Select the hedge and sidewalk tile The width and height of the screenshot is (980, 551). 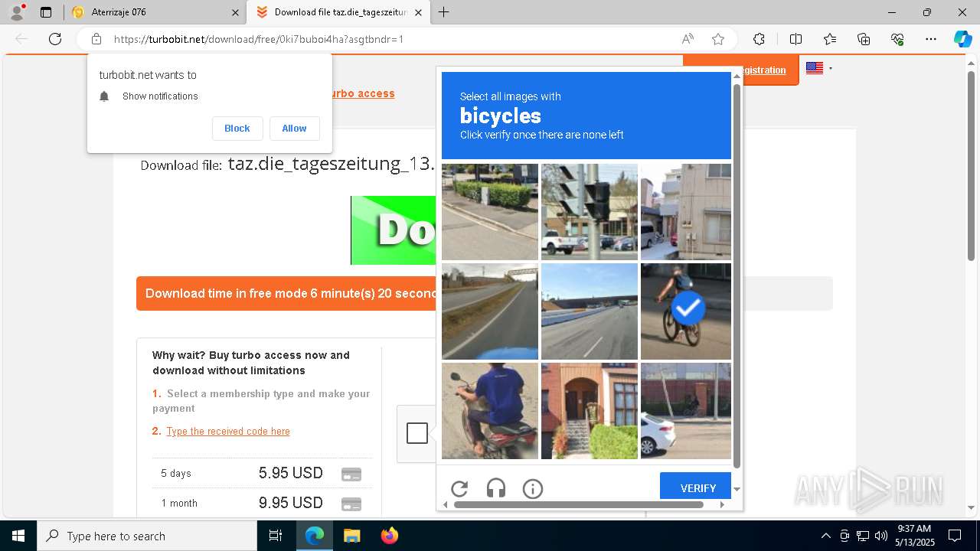[x=490, y=212]
